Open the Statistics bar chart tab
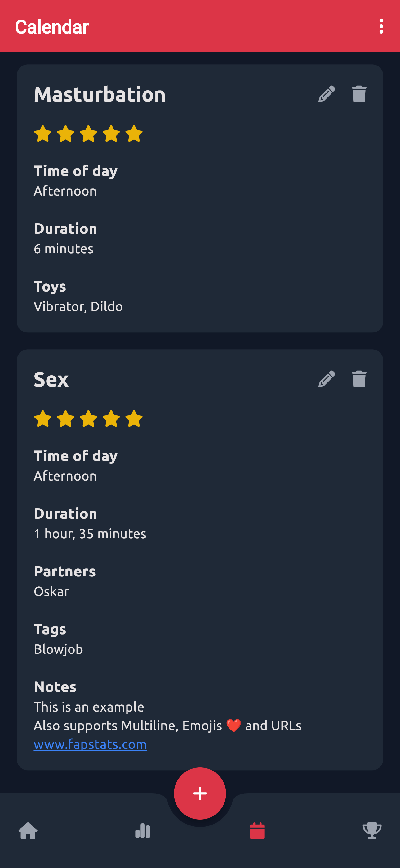Image resolution: width=400 pixels, height=868 pixels. (143, 831)
